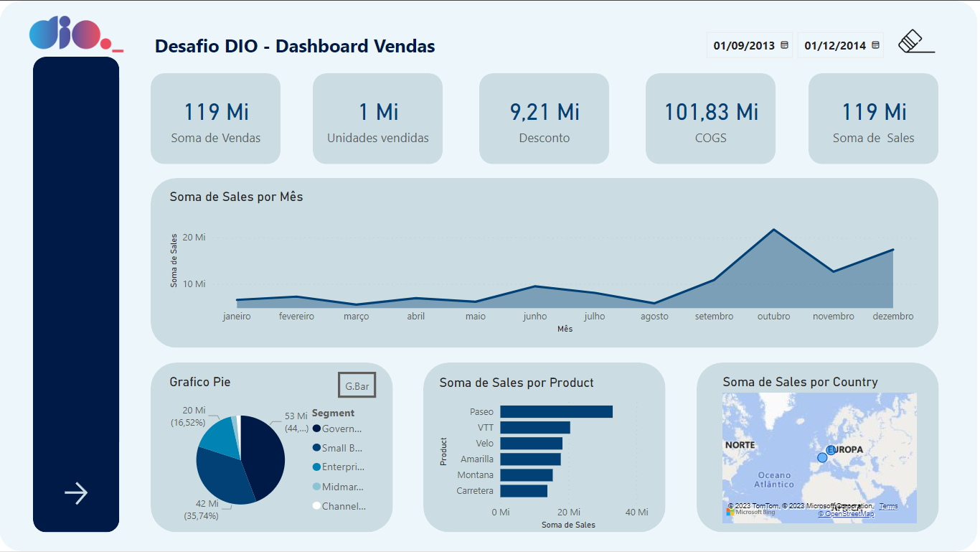Select the Paseo bar in the product chart

point(556,411)
